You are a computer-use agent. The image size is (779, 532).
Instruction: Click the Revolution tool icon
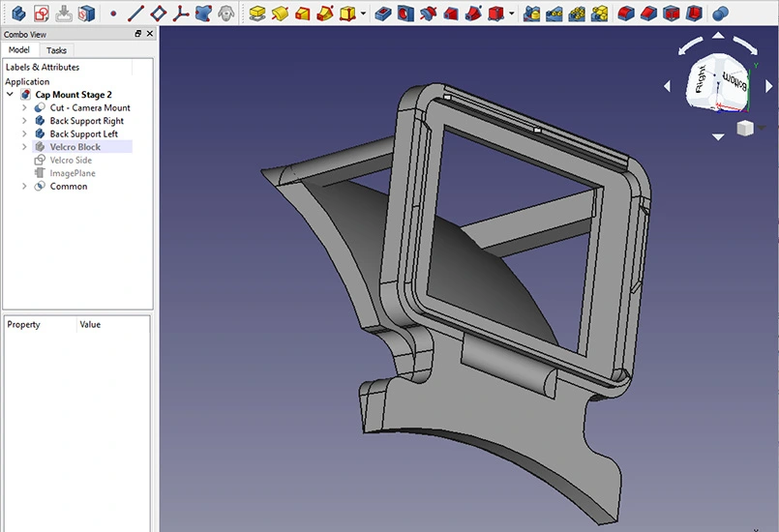coord(279,14)
